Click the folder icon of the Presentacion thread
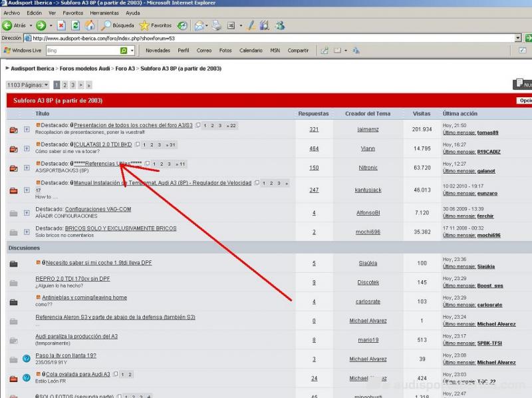Screen dimensions: 532x398 pos(13,130)
